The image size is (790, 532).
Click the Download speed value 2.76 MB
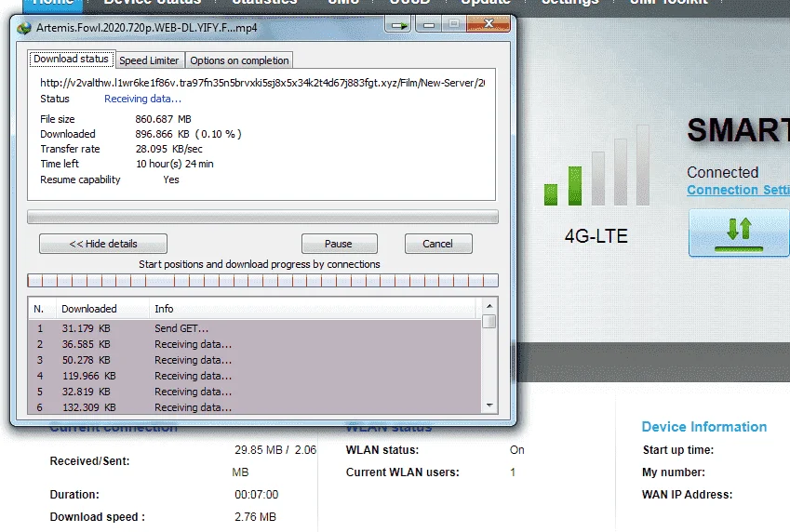tap(255, 517)
